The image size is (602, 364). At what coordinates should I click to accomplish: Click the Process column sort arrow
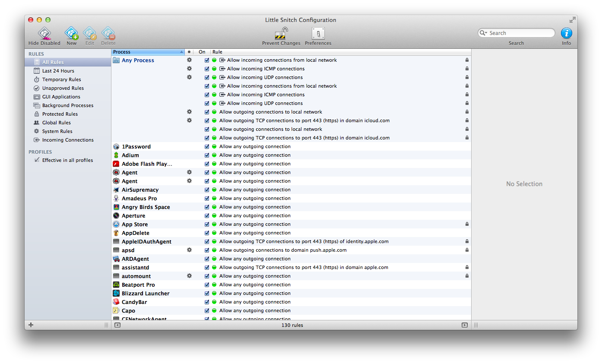[x=181, y=52]
